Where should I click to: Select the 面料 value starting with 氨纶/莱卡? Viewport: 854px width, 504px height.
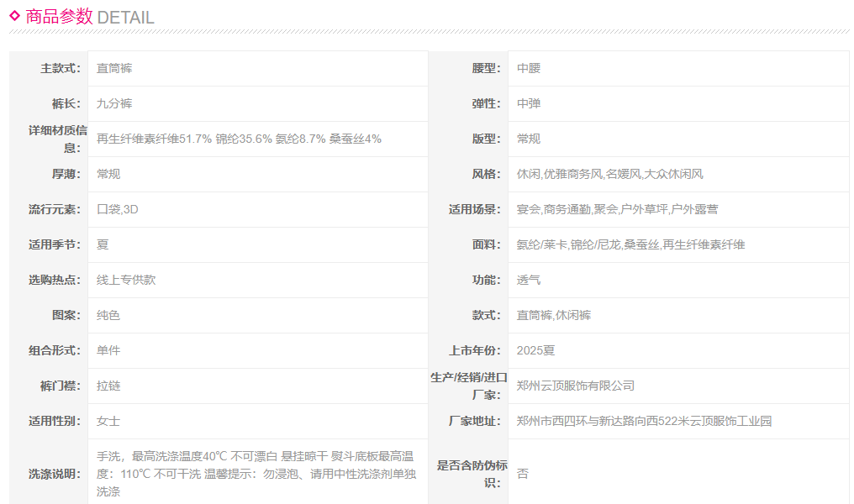coord(630,244)
